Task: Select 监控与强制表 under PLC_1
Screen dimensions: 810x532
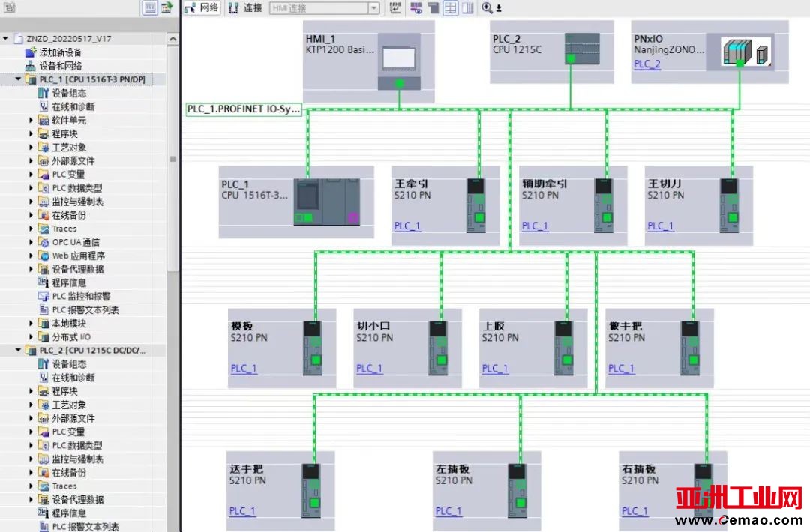Action: pos(77,202)
